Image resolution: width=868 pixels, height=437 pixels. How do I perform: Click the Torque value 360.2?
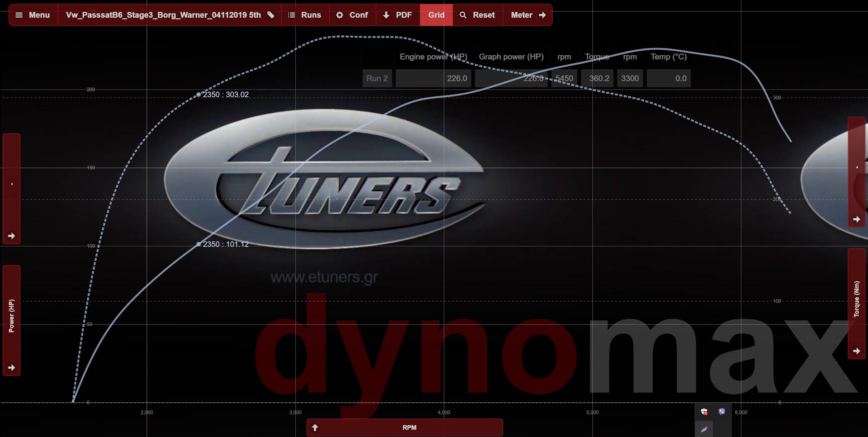pos(597,78)
